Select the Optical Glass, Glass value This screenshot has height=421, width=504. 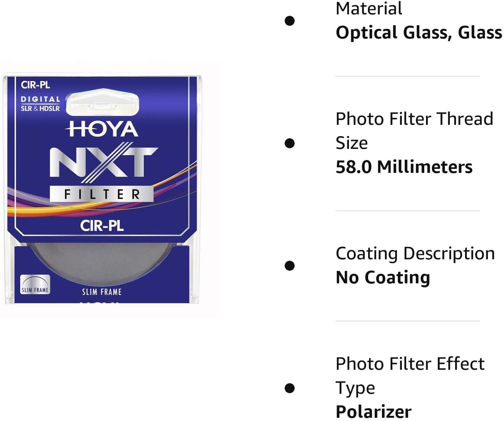[x=419, y=32]
